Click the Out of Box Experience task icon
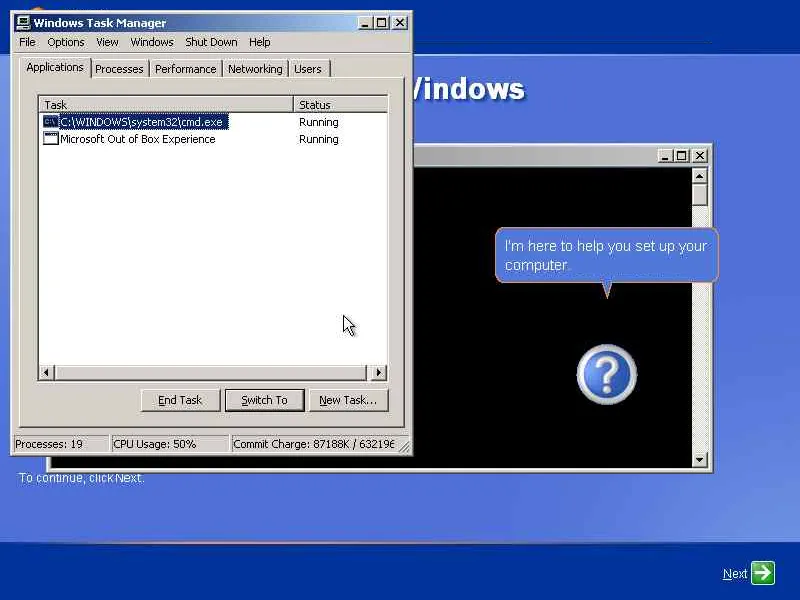 (x=51, y=139)
